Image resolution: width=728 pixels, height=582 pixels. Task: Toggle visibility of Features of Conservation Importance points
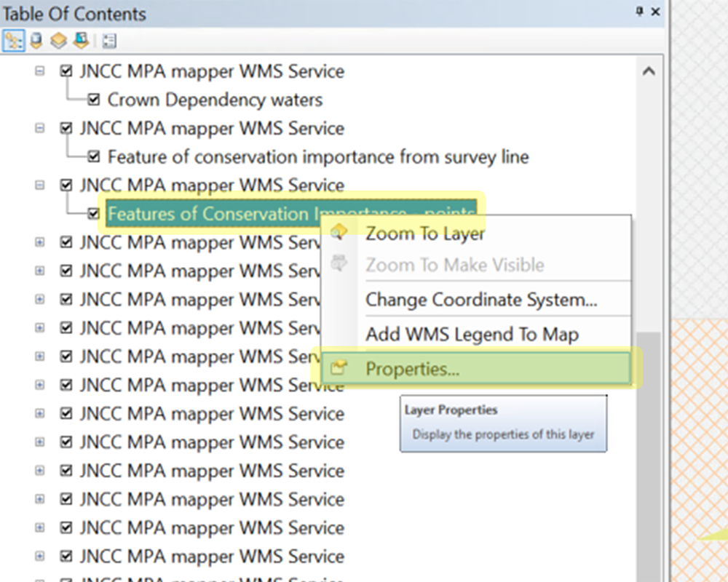tap(94, 214)
